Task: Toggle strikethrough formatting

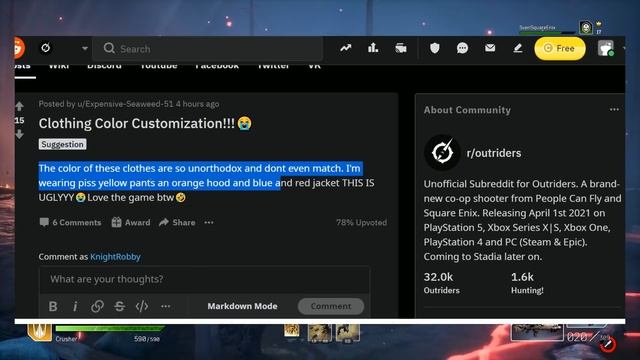Action: coord(120,306)
